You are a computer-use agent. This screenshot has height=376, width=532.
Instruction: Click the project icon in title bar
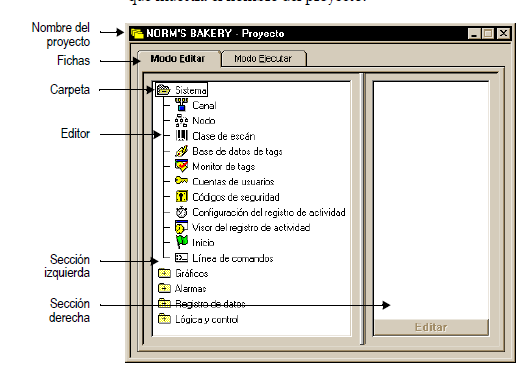coord(137,33)
